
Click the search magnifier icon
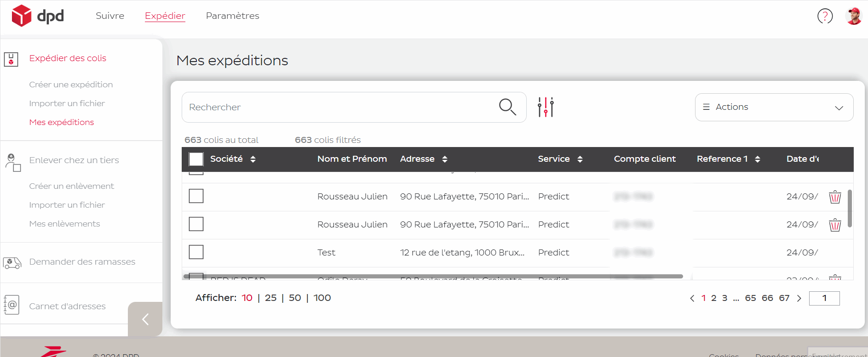click(x=507, y=107)
